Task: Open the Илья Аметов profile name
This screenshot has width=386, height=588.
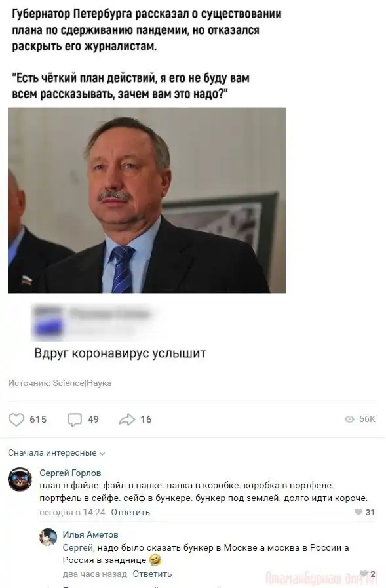Action: (90, 534)
